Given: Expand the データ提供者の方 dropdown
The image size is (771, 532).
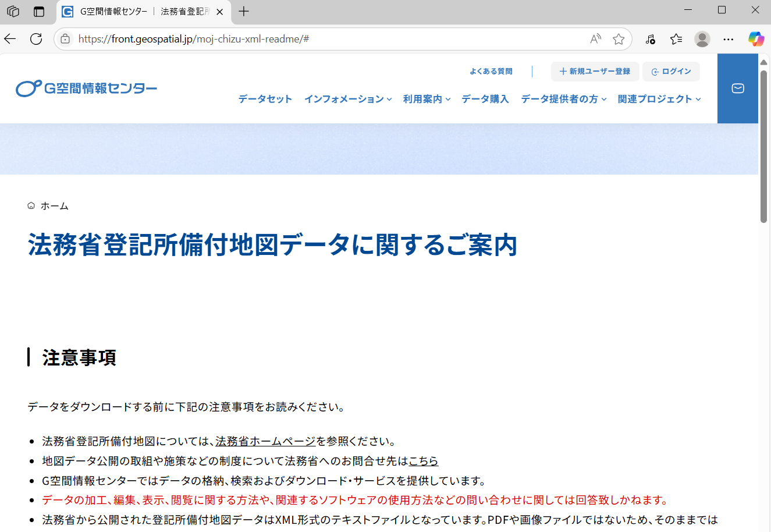Looking at the screenshot, I should [564, 99].
